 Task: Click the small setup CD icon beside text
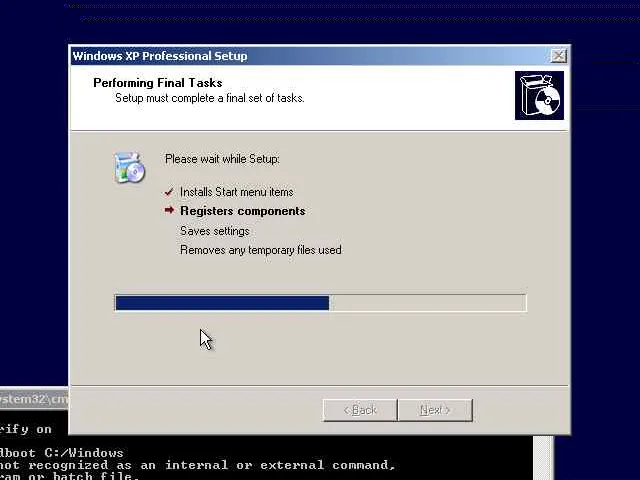pyautogui.click(x=129, y=167)
